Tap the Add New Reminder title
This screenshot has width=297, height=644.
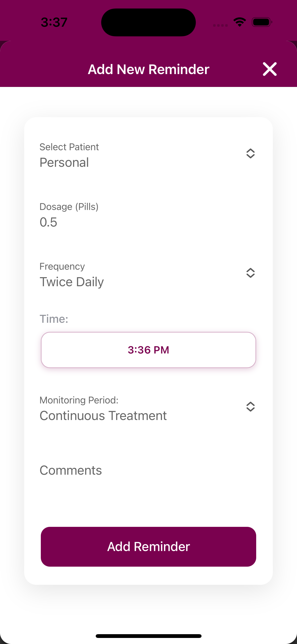pyautogui.click(x=149, y=69)
